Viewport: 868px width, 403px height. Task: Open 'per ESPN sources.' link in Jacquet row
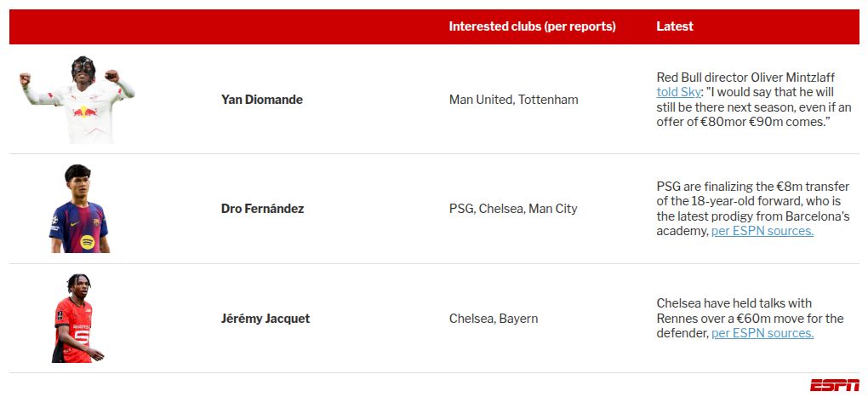(762, 333)
